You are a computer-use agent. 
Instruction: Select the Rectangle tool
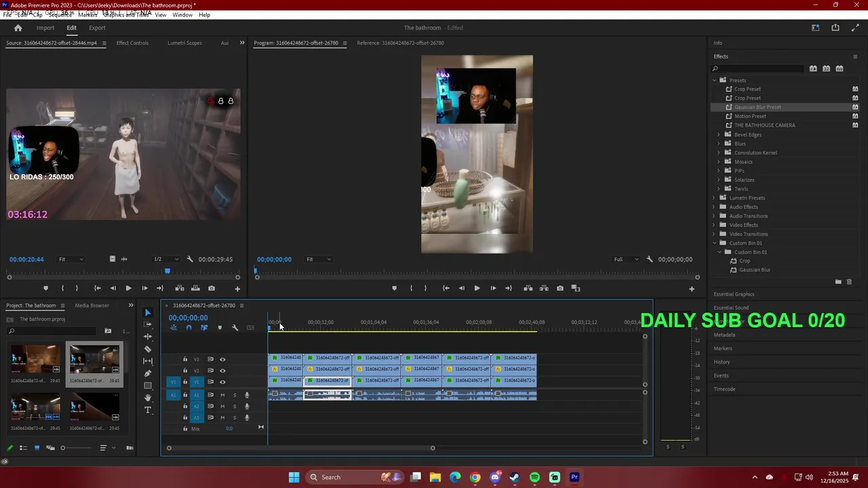click(x=148, y=386)
